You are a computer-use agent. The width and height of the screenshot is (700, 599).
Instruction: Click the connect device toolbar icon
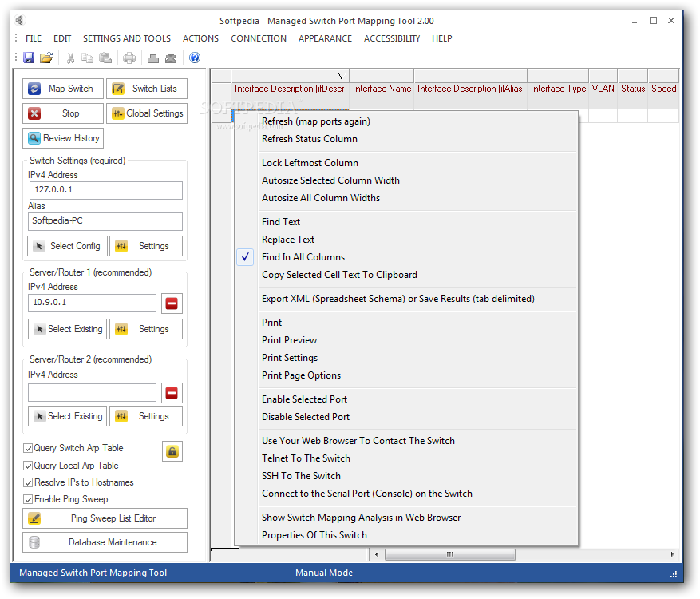click(x=153, y=58)
